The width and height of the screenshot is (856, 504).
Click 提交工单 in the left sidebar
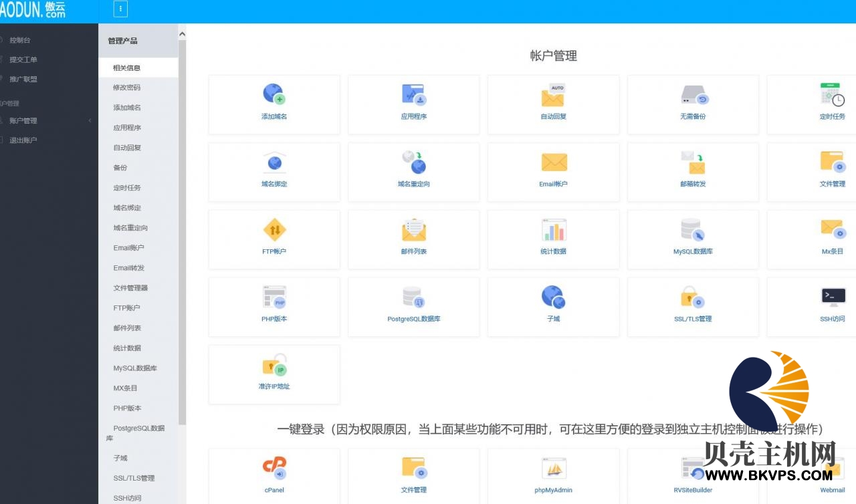[x=23, y=59]
